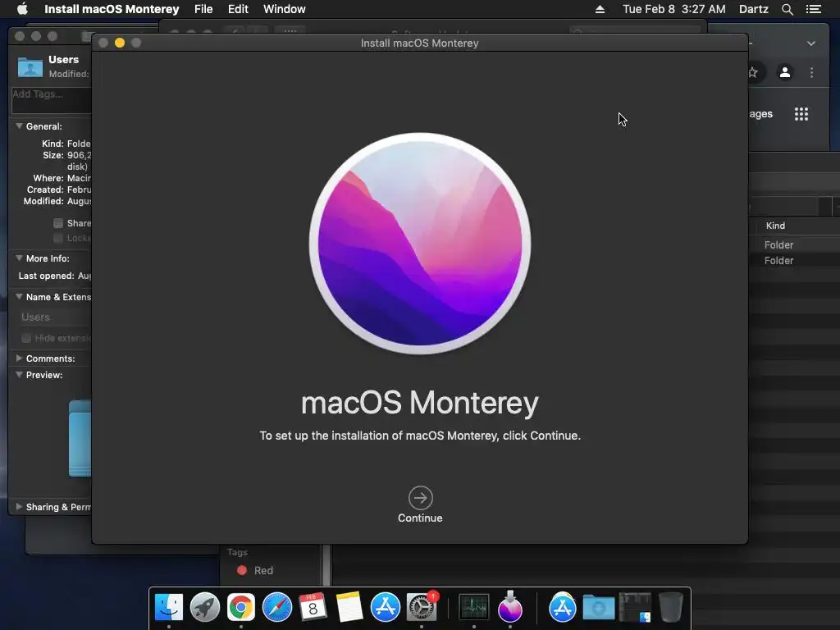Click the Chrome tab search chevron

tap(811, 43)
